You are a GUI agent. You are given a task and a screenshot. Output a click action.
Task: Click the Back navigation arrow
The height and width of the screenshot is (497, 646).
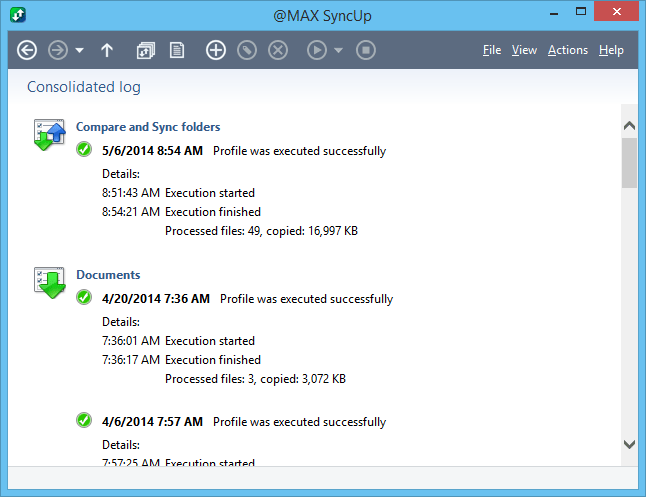pos(27,50)
